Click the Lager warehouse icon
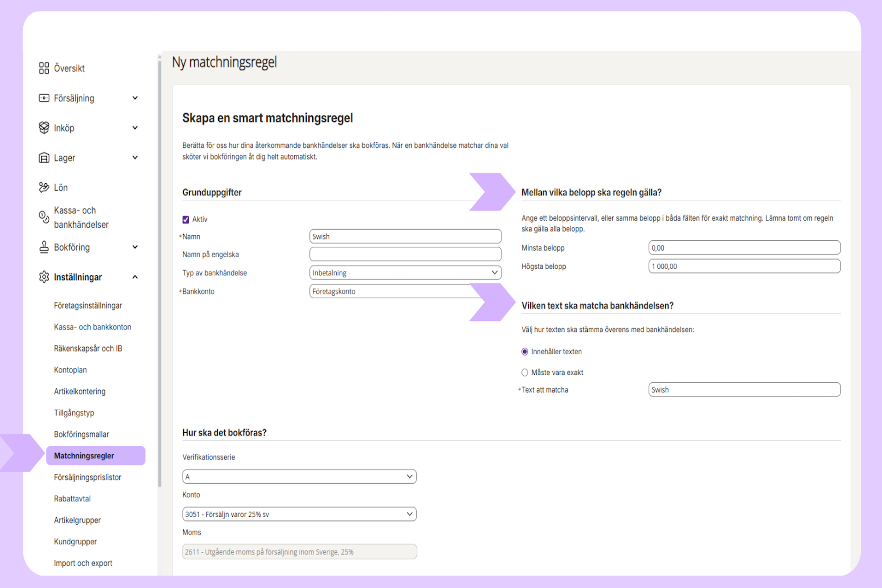 tap(44, 158)
